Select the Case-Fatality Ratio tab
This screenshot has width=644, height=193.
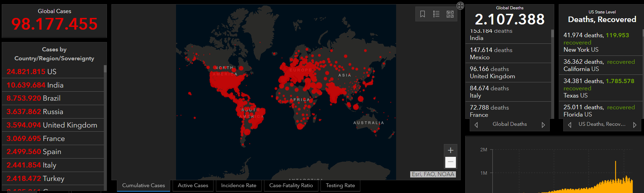tap(291, 185)
